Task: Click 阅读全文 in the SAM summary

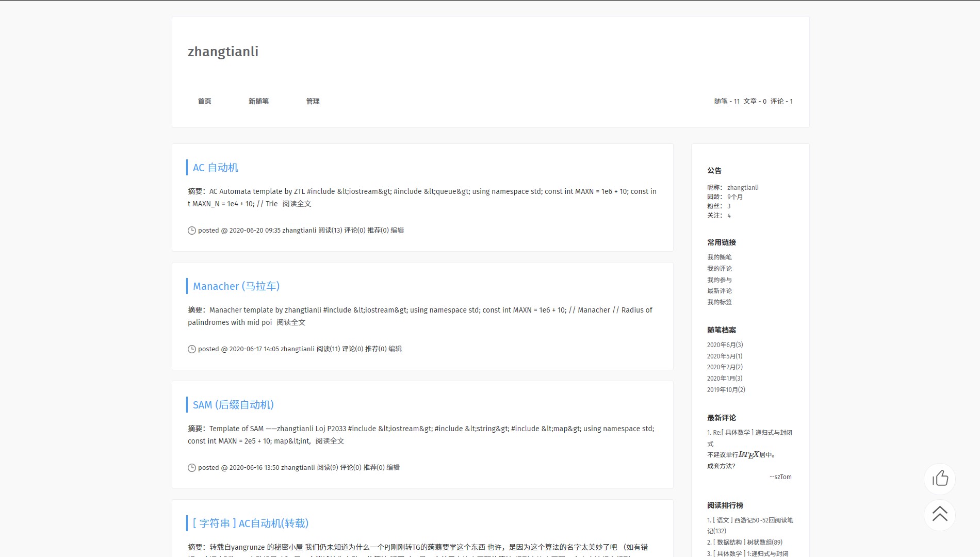Action: coord(330,441)
